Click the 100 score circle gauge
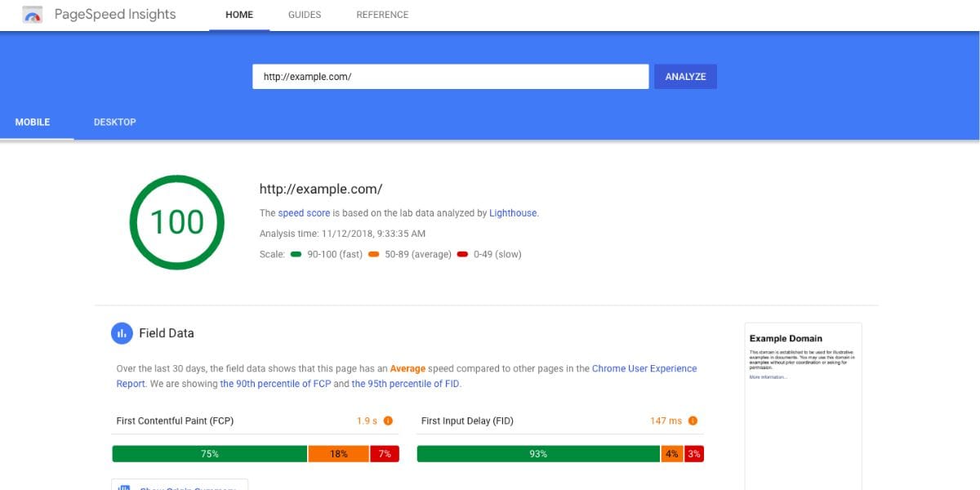The width and height of the screenshot is (980, 490). point(177,222)
